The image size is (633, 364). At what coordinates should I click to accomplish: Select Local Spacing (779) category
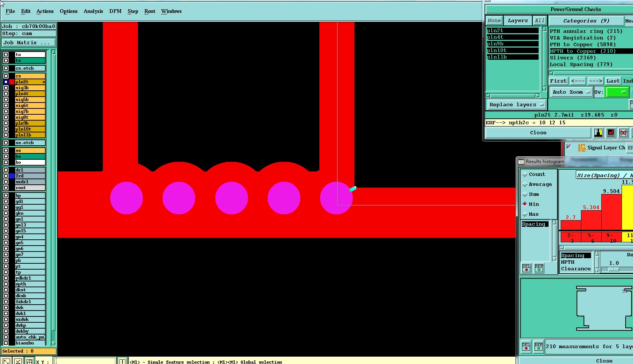[x=591, y=65]
